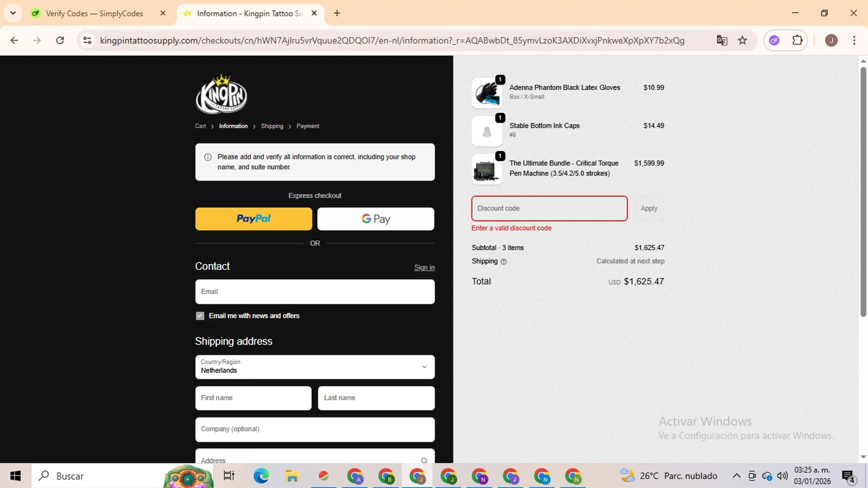Expand the Country/Region dropdown
Image resolution: width=868 pixels, height=488 pixels.
[x=315, y=367]
